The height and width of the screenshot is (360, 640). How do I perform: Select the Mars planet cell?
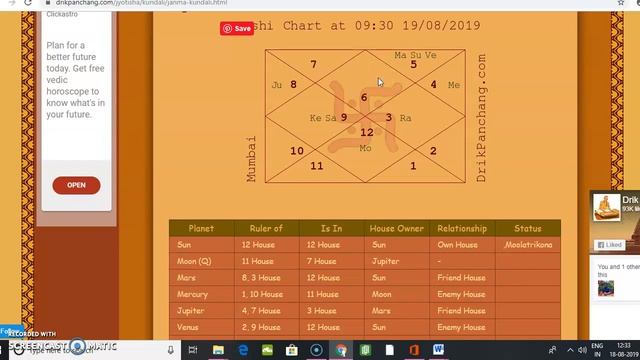coord(202,278)
